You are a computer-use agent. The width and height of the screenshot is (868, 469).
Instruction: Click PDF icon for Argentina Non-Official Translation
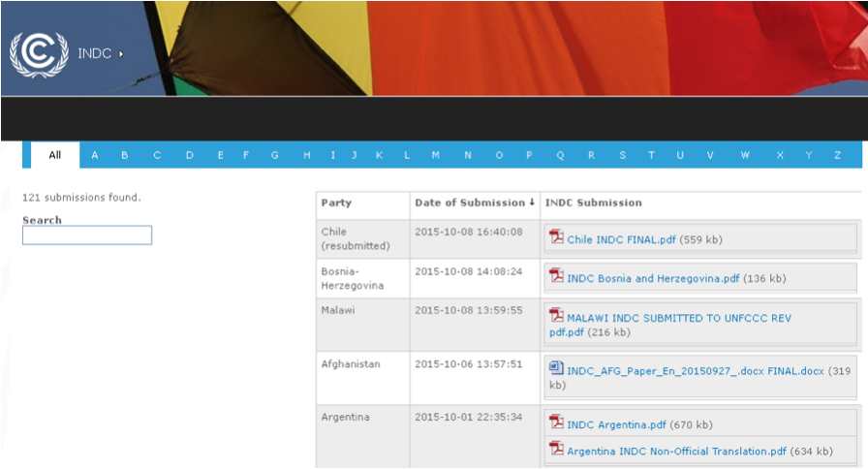556,449
